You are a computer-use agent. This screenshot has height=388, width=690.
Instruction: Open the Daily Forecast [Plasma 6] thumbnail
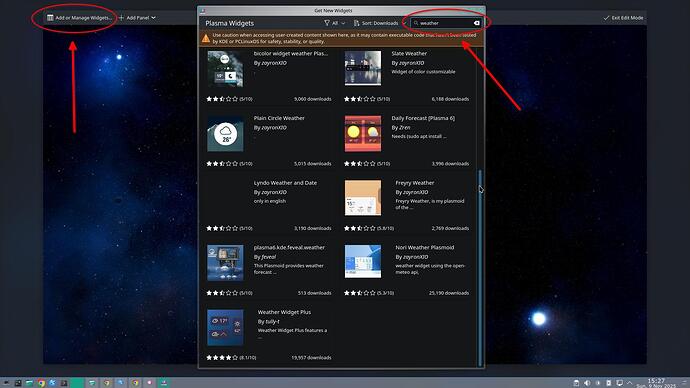363,134
